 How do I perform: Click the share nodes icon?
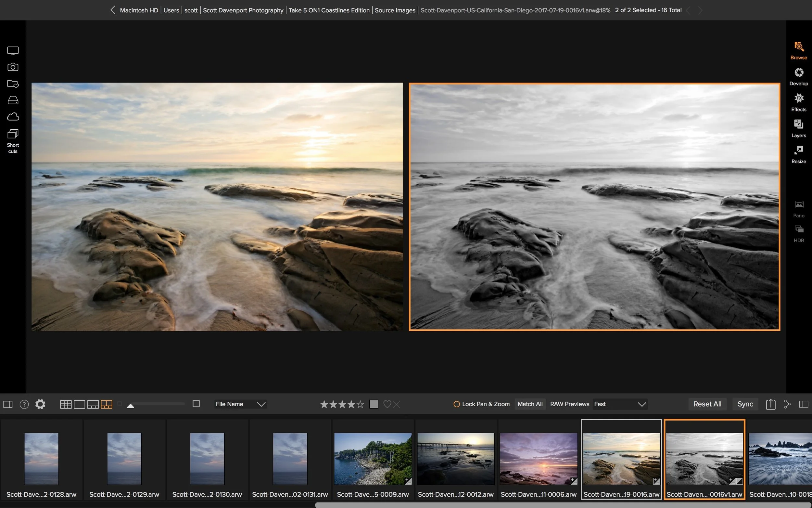click(x=787, y=404)
